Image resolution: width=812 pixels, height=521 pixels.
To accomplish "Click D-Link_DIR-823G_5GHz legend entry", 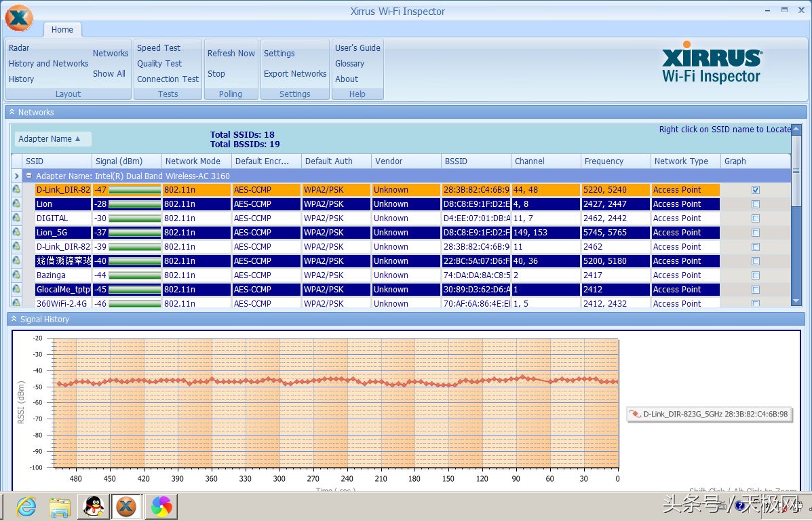I will click(x=710, y=414).
